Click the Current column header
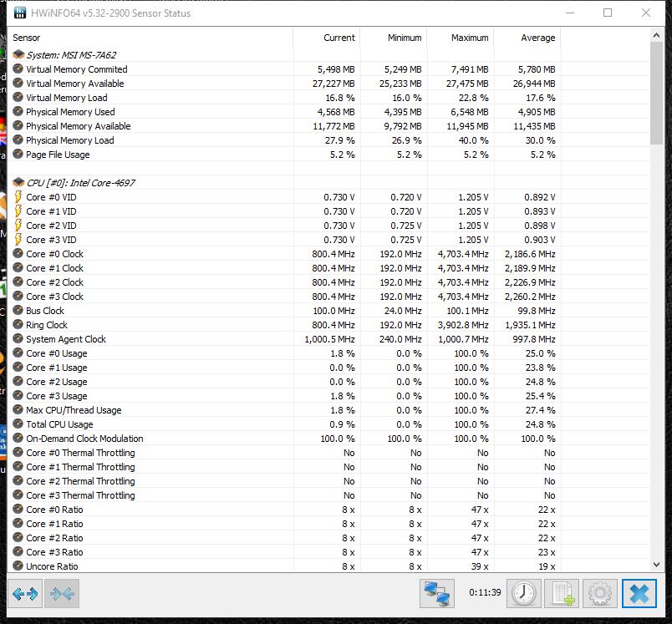This screenshot has width=672, height=624. point(327,38)
